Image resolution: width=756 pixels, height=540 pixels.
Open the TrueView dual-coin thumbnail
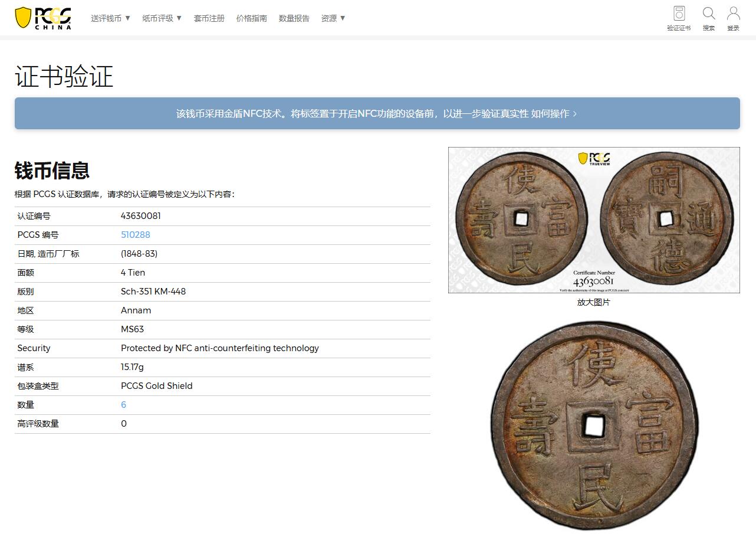pos(593,220)
